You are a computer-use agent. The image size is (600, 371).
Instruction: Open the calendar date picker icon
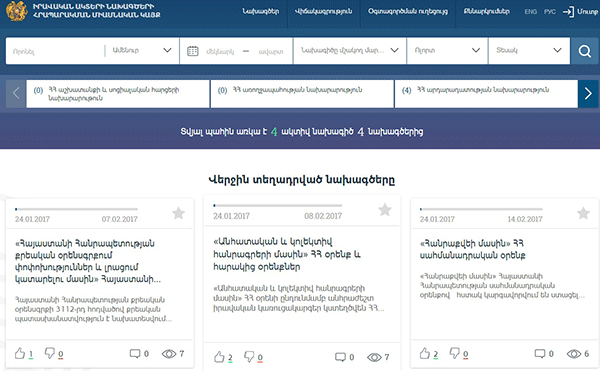[x=192, y=51]
